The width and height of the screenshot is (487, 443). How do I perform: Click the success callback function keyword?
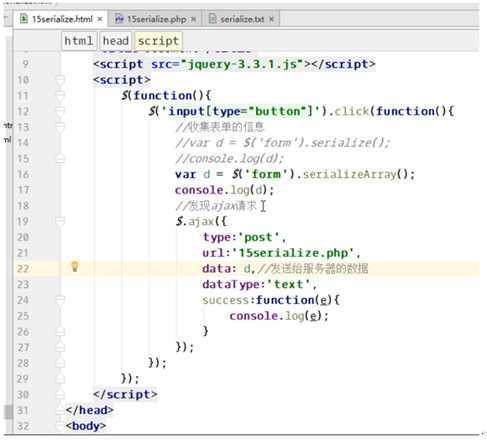click(285, 300)
